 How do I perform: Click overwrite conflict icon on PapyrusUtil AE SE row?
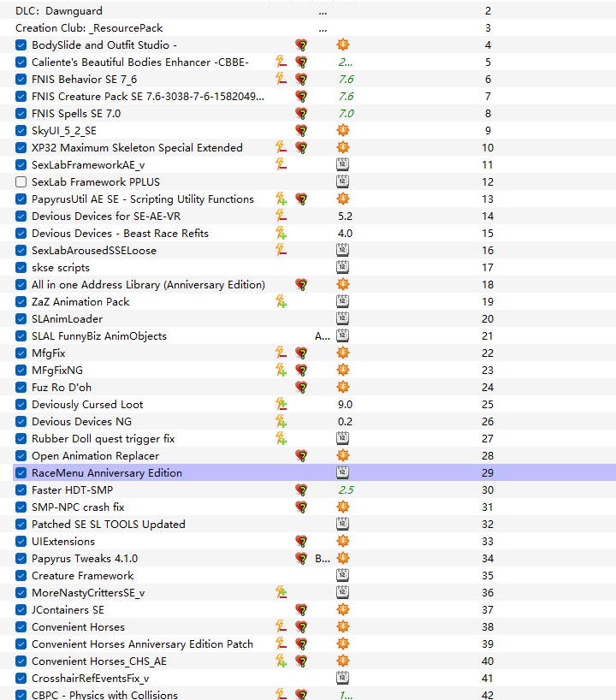[281, 199]
